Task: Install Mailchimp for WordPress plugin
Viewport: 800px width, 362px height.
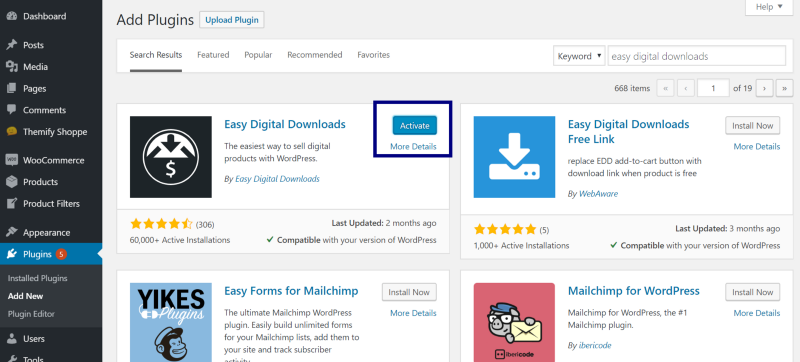Action: [x=753, y=292]
